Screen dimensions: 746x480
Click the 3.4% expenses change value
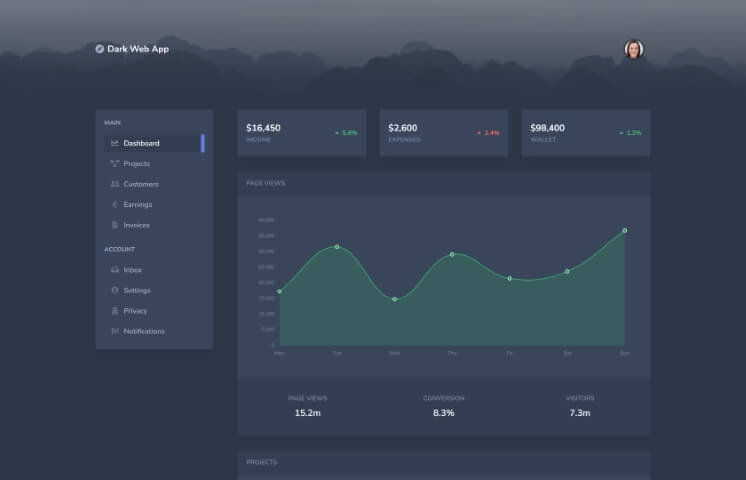coord(491,133)
